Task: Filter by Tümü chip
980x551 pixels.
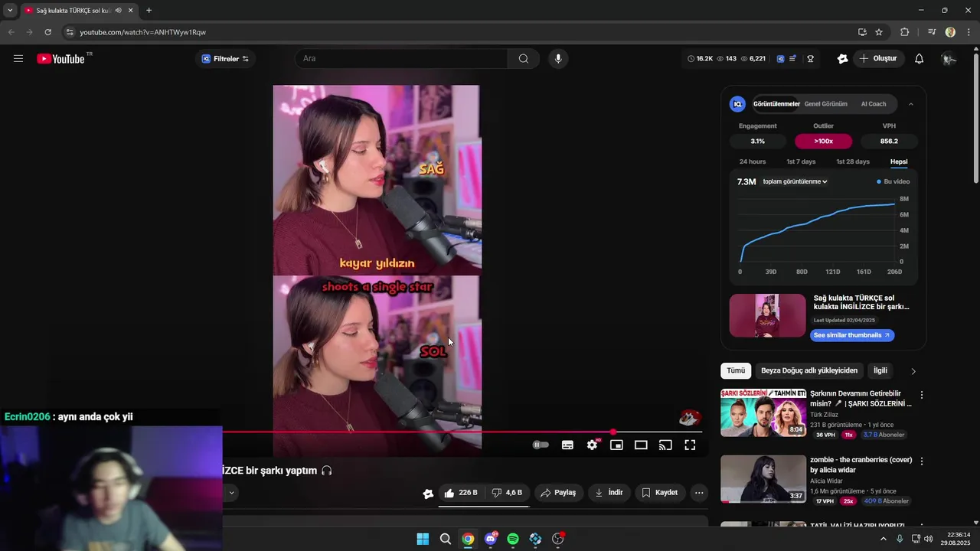Action: click(x=736, y=370)
